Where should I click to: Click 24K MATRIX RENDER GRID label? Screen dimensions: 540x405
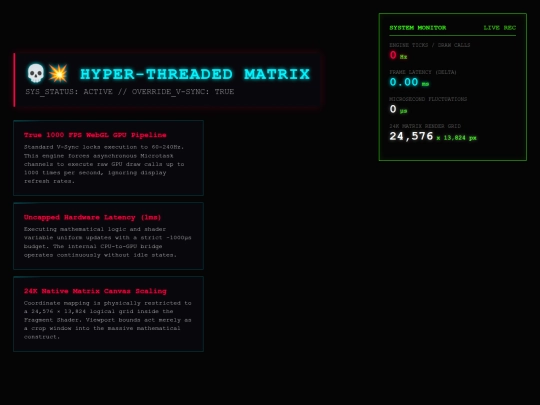tap(425, 126)
